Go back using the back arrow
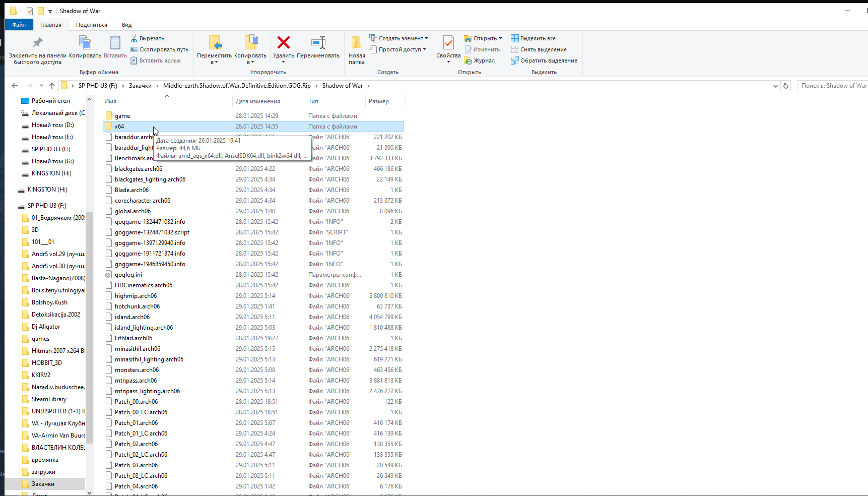This screenshot has width=868, height=496. [x=15, y=86]
